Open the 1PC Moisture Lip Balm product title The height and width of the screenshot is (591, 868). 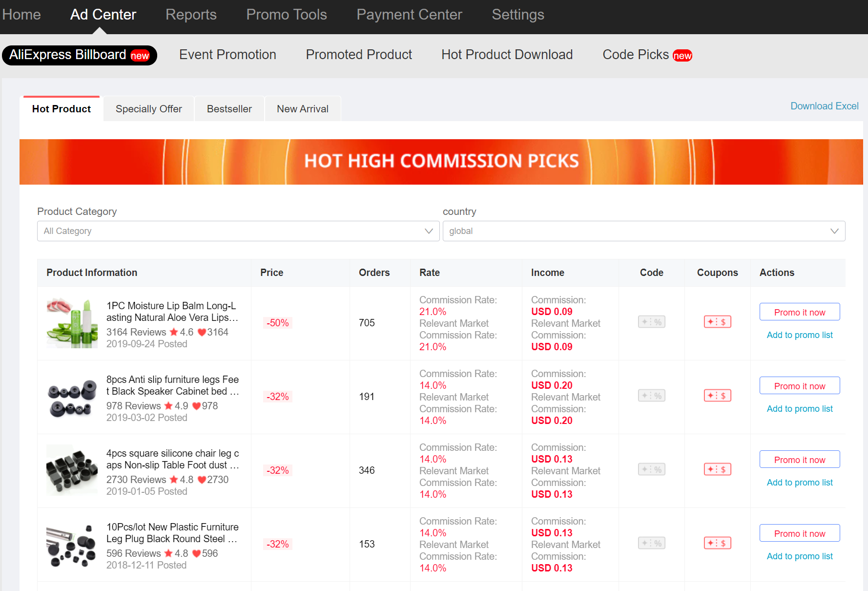(172, 312)
